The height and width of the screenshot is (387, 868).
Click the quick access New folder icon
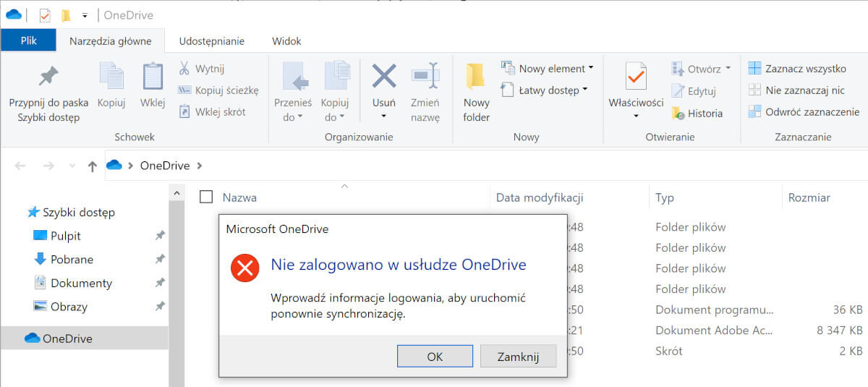[67, 15]
